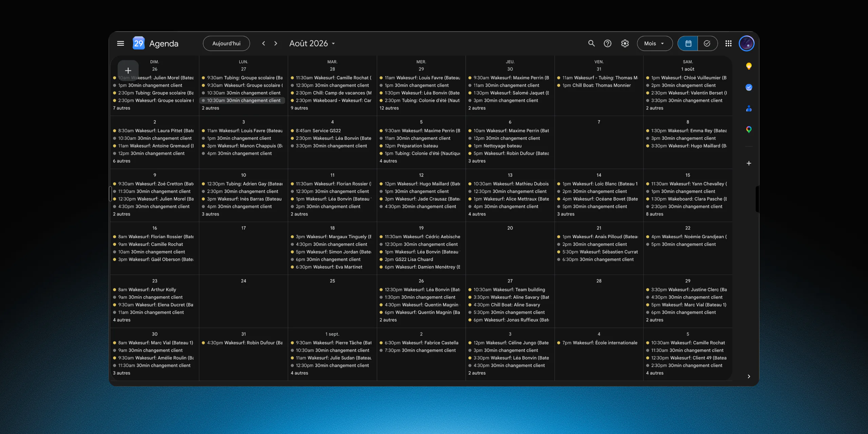The image size is (868, 434).
Task: Open day 25 date number
Action: click(x=332, y=281)
